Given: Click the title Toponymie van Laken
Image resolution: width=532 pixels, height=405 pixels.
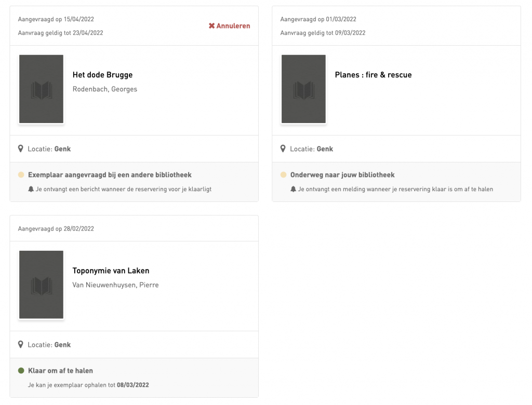Looking at the screenshot, I should [x=111, y=271].
